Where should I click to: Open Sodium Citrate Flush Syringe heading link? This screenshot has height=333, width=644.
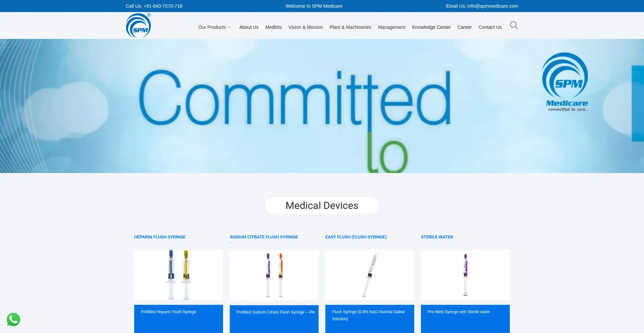click(264, 237)
